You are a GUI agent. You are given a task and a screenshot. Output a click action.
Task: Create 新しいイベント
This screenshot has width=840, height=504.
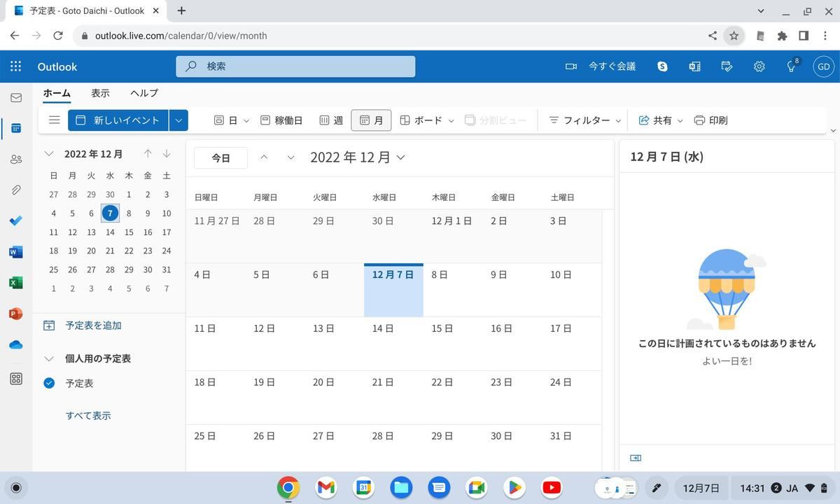point(118,120)
